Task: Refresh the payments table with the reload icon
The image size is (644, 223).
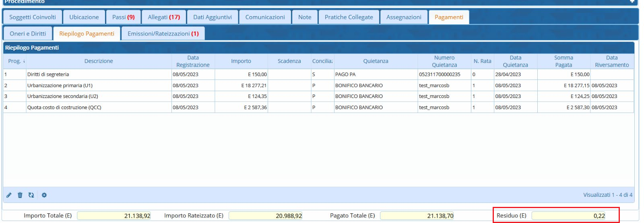Action: 31,195
